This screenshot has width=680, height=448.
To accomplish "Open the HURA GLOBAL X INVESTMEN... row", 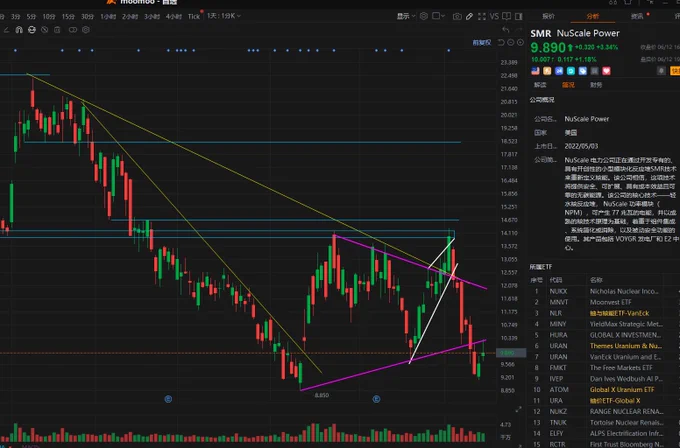I will coord(605,335).
